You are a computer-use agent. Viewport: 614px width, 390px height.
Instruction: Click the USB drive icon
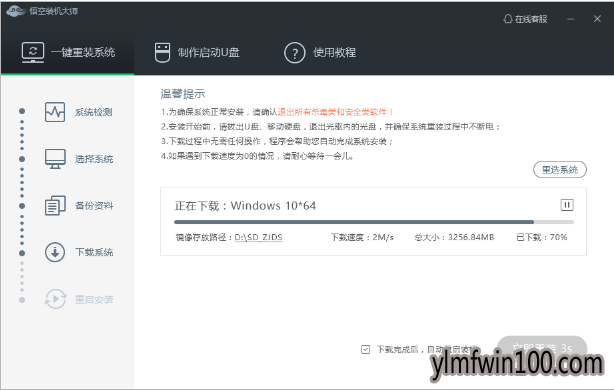tap(162, 52)
